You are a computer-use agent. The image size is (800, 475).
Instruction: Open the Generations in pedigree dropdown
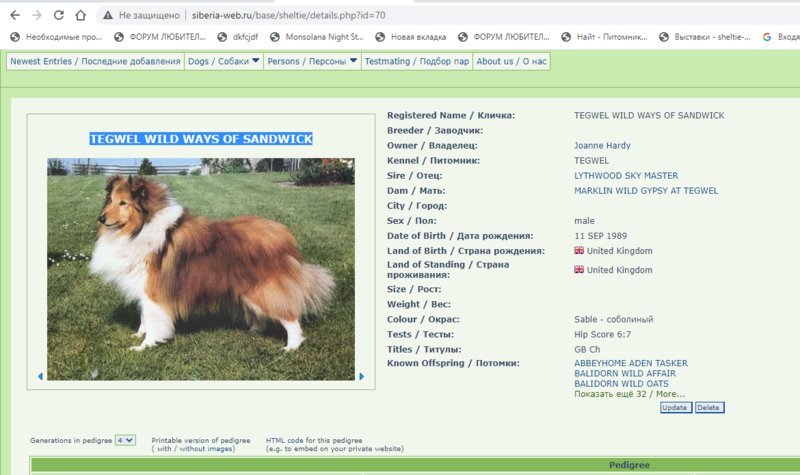[125, 440]
